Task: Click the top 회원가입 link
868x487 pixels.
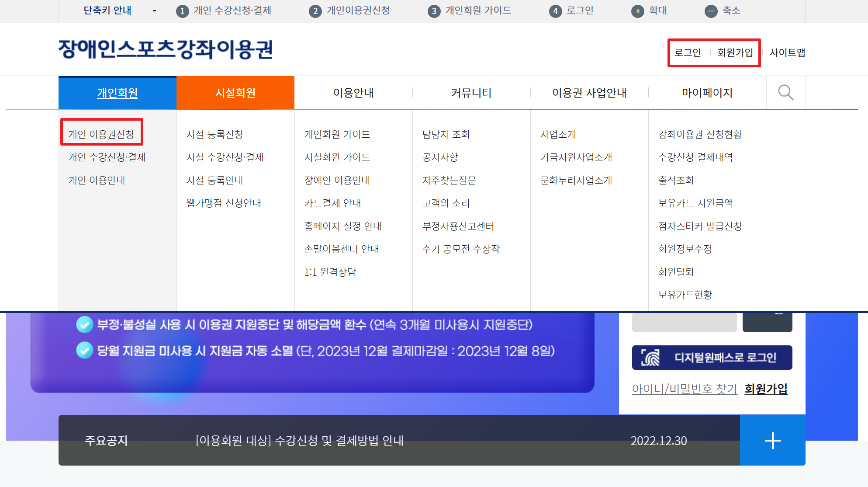Action: tap(735, 52)
